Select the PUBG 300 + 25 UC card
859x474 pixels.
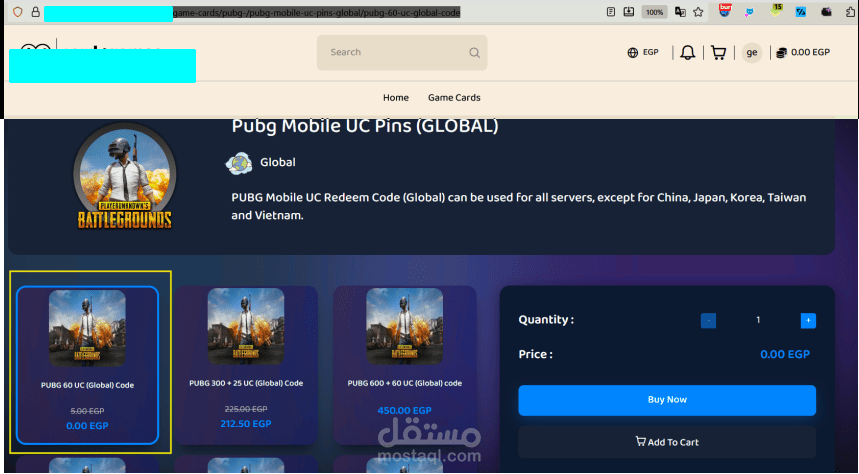point(246,365)
